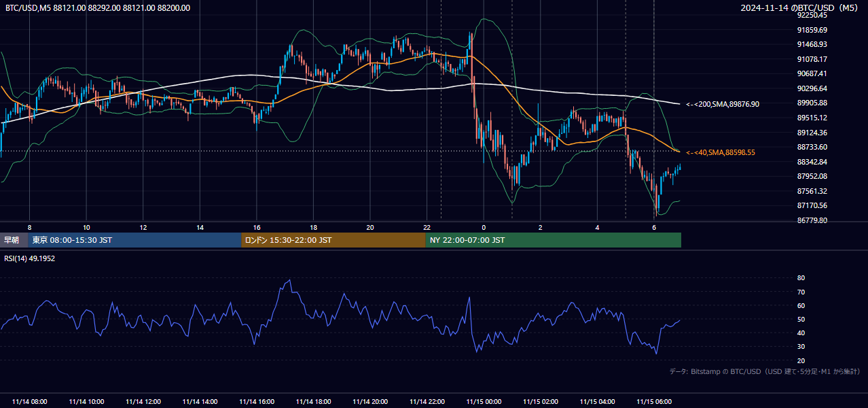Select the NY 22:00-07:00 JST session bar
868x408 pixels.
pos(554,240)
